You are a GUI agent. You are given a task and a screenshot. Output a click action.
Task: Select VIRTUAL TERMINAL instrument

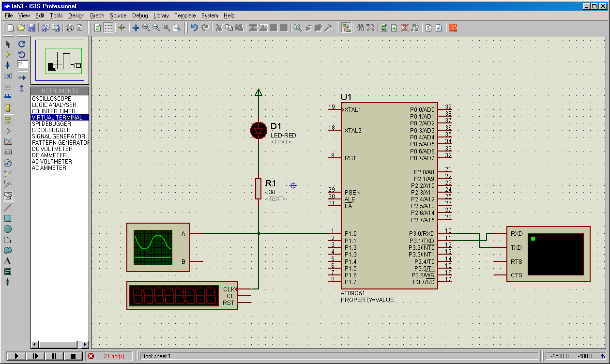tap(60, 118)
